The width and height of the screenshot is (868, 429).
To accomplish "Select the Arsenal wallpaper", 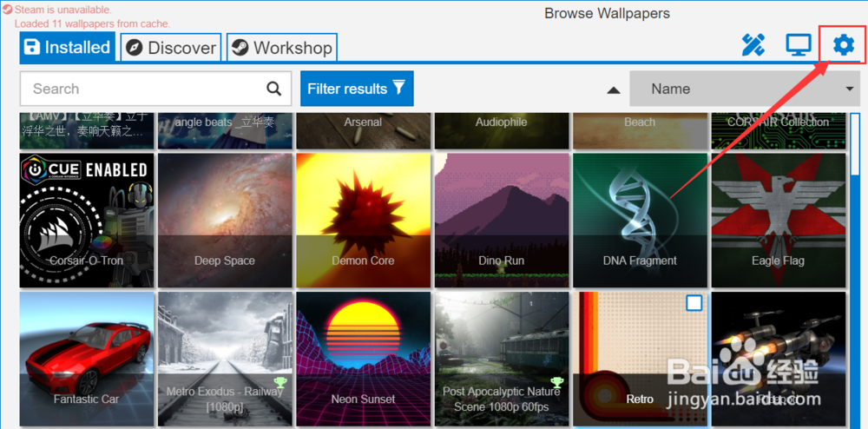I will 363,130.
